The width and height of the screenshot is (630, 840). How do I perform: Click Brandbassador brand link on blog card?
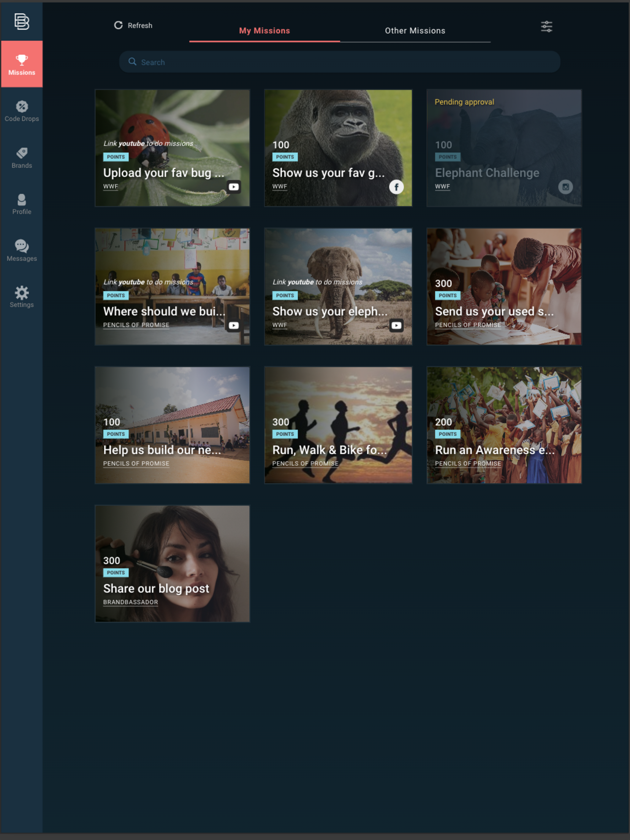130,602
